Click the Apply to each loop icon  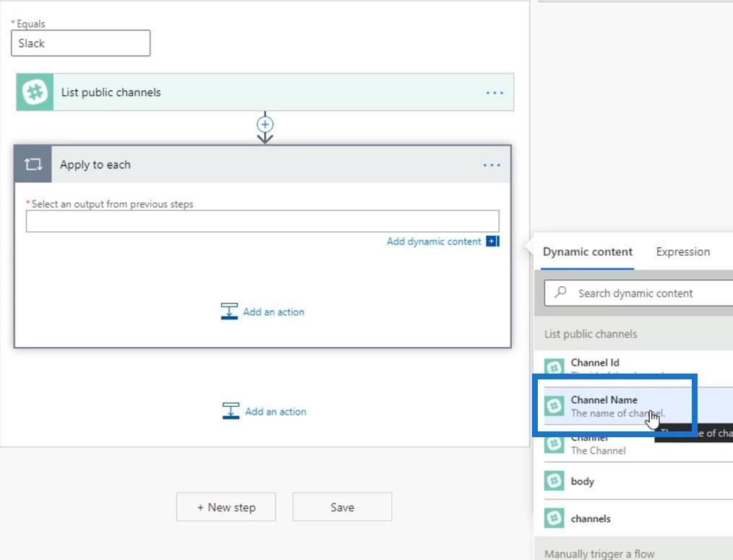click(33, 164)
